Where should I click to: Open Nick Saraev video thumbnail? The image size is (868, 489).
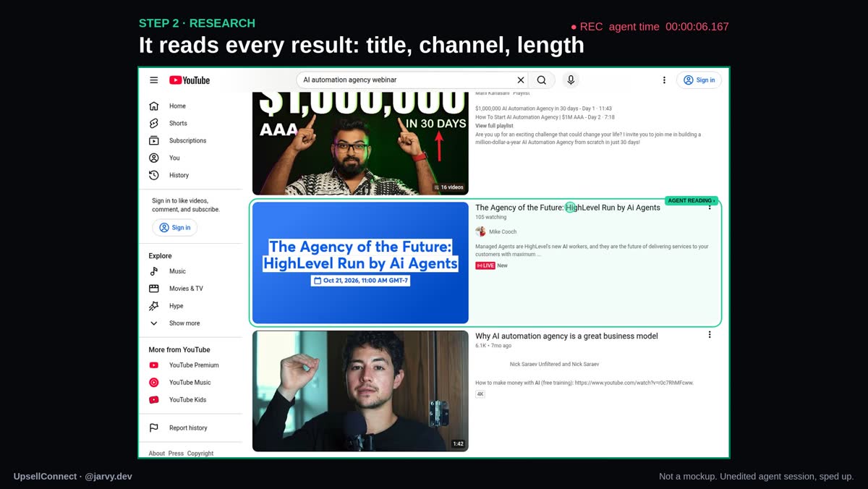click(x=360, y=391)
